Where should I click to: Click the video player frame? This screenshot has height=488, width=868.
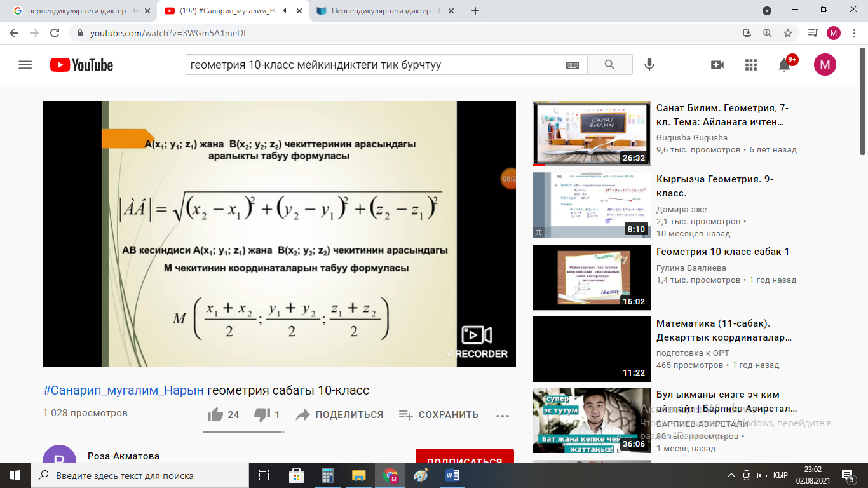[279, 234]
